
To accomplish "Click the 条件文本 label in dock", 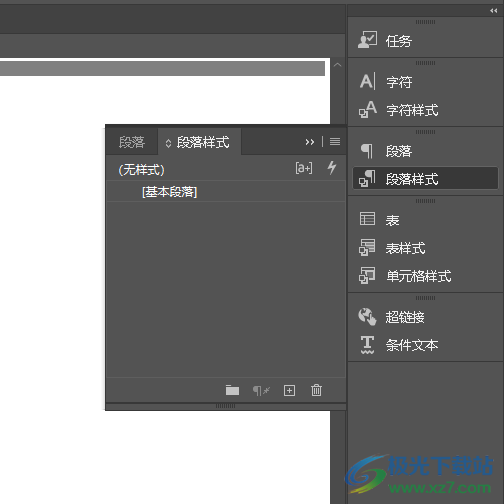I will 412,345.
